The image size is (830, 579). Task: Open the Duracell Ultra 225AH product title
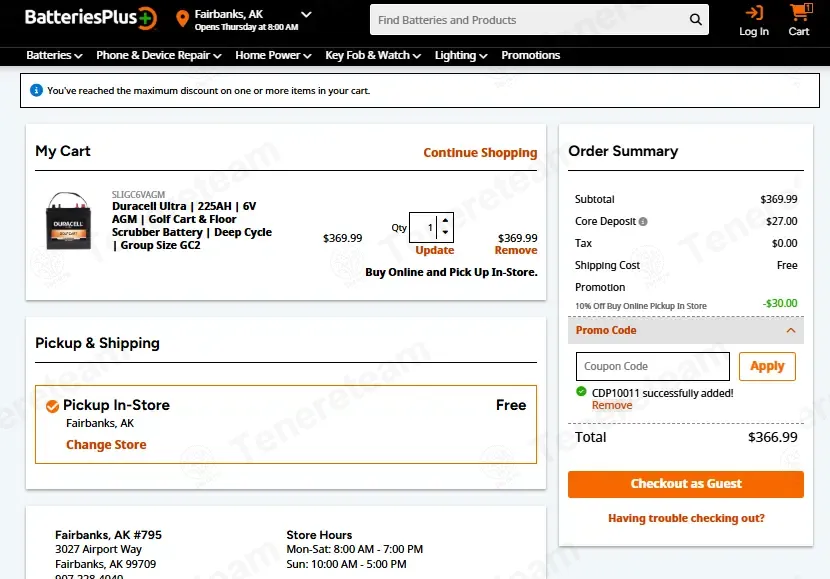192,225
